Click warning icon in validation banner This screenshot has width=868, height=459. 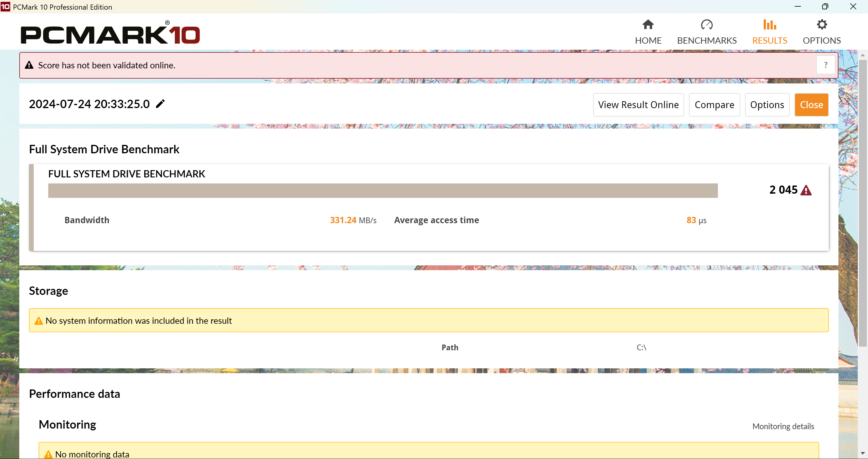29,65
